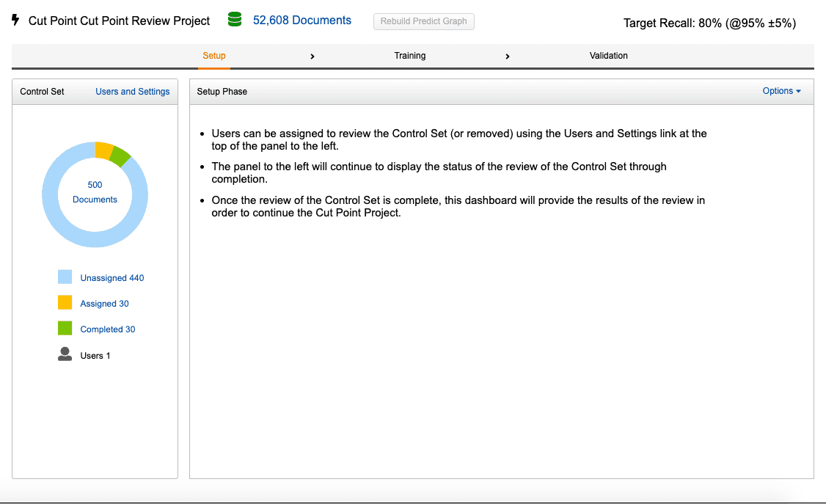The image size is (826, 504).
Task: Click the chevron between Training and Validation
Action: point(508,56)
